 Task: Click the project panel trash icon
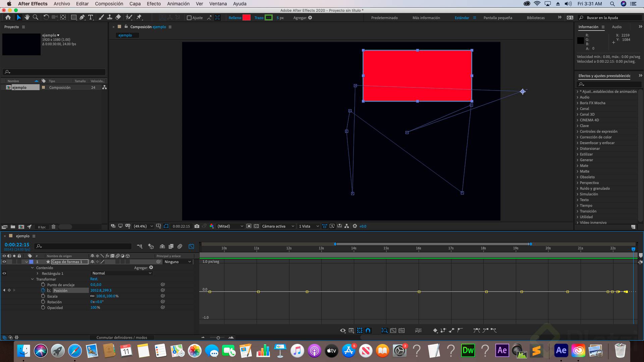tap(53, 227)
